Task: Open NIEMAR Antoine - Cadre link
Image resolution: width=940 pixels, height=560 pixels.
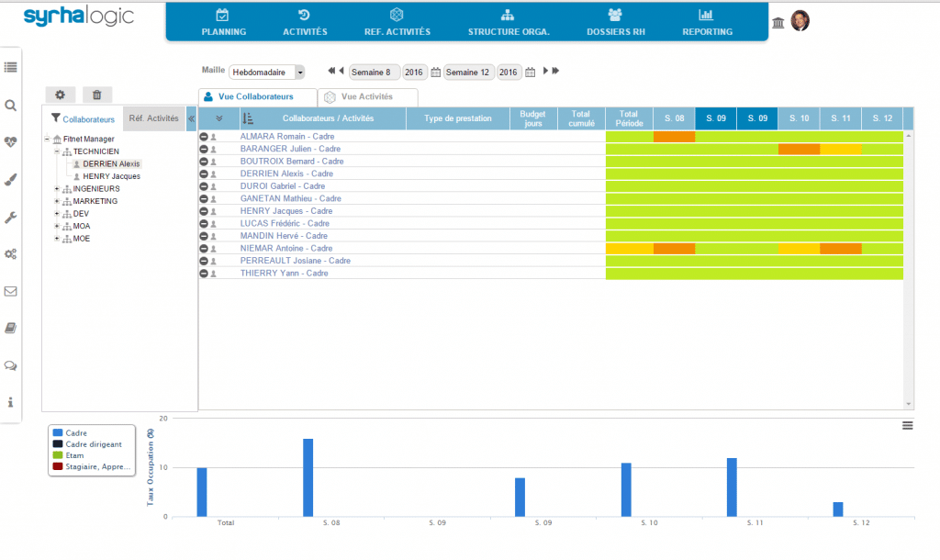Action: tap(285, 249)
